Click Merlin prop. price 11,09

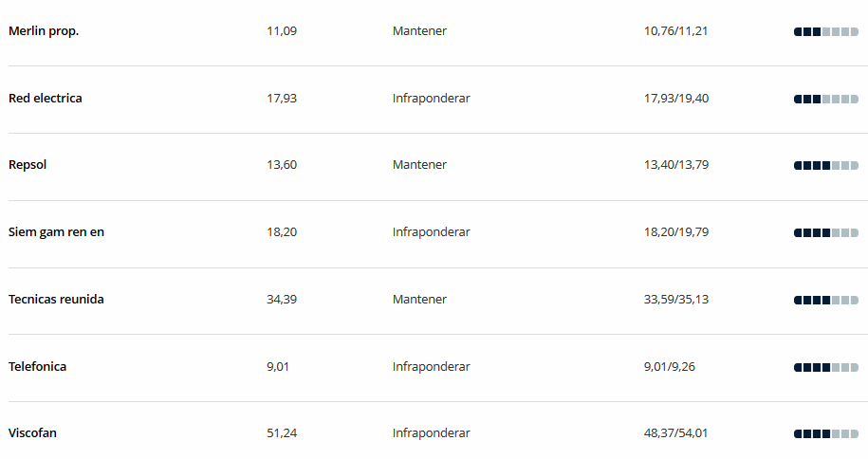coord(282,31)
